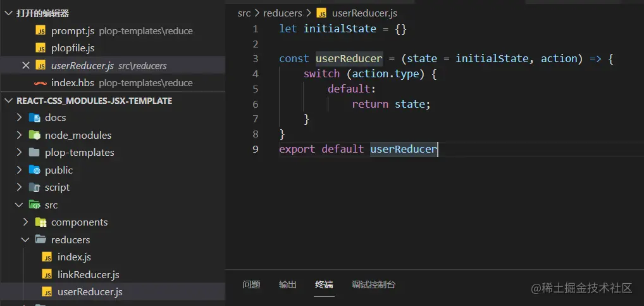Click the tree userReducer.js JS file icon
Image resolution: width=644 pixels, height=306 pixels.
(x=47, y=292)
